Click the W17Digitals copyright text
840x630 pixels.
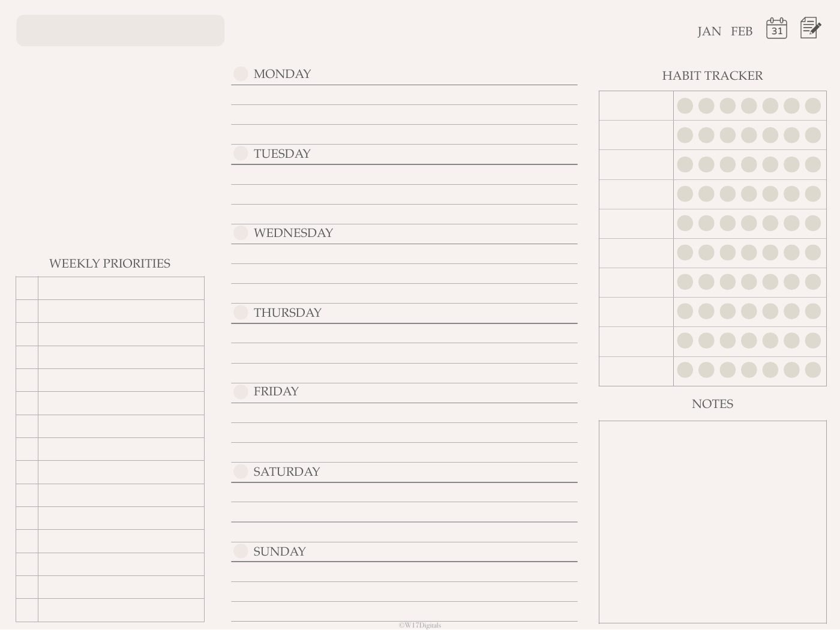pos(420,625)
